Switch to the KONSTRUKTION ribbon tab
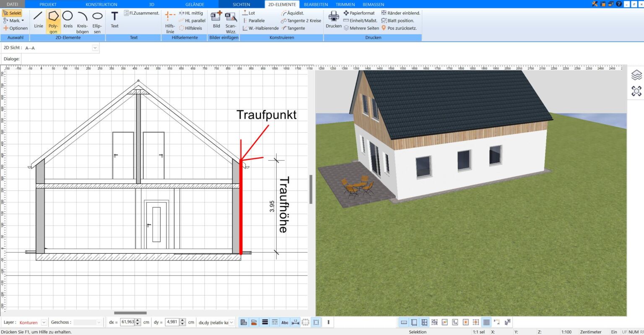 pyautogui.click(x=101, y=4)
